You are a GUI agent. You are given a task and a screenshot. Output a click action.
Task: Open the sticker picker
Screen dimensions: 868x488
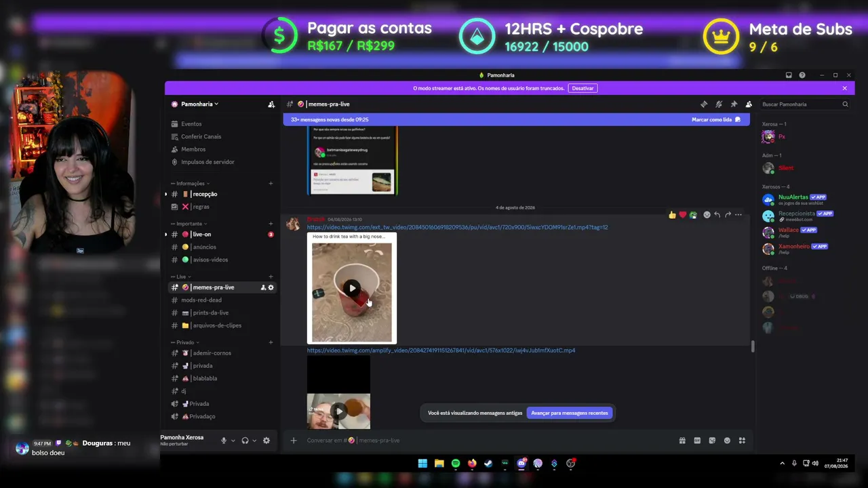pyautogui.click(x=712, y=441)
